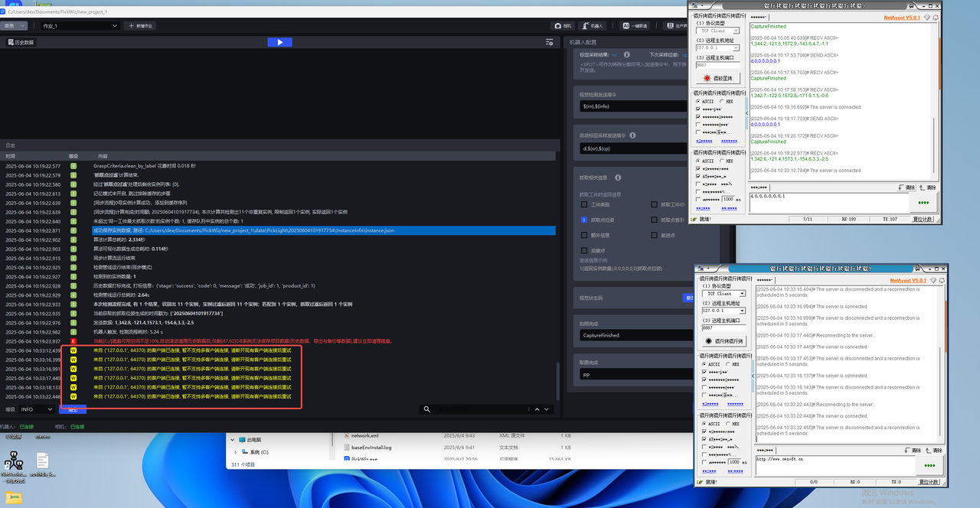The image size is (980, 508).
Task: Click the 新增作业 add job button
Action: 140,25
